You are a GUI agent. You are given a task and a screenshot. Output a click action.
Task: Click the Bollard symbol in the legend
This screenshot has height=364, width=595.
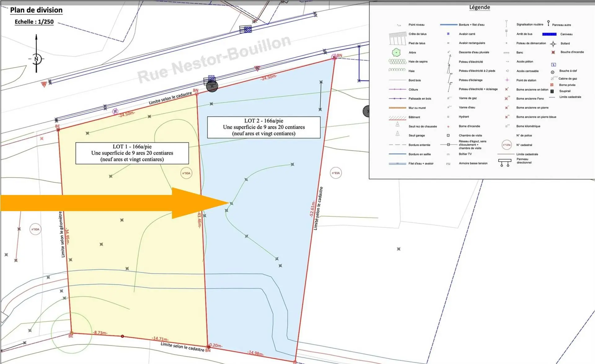(x=553, y=44)
